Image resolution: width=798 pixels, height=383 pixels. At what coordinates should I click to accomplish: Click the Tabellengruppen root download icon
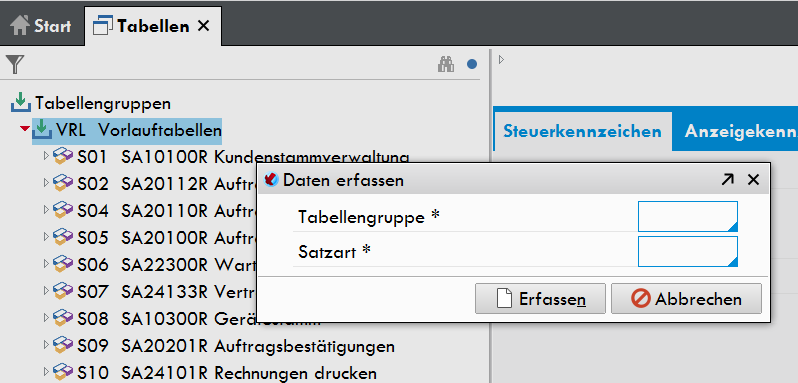20,103
